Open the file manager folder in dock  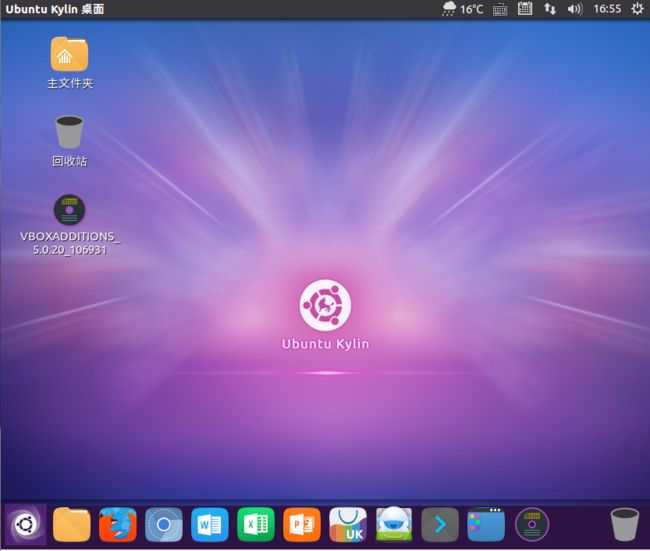click(x=72, y=524)
